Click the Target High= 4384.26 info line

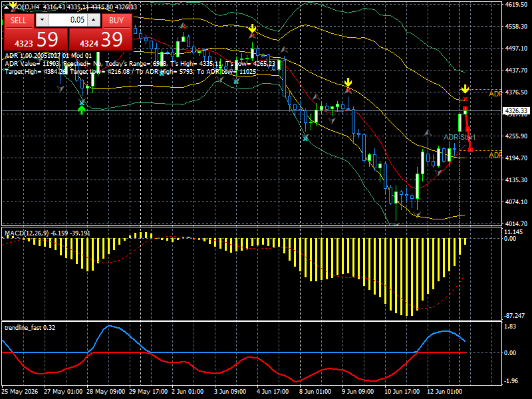[130, 72]
